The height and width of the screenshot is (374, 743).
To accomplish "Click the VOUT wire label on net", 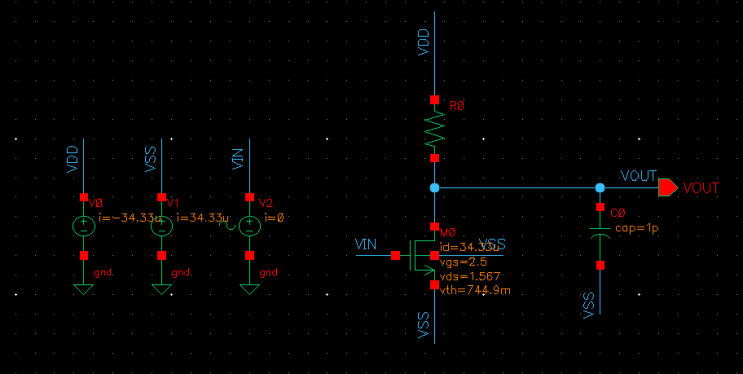I will tap(639, 176).
